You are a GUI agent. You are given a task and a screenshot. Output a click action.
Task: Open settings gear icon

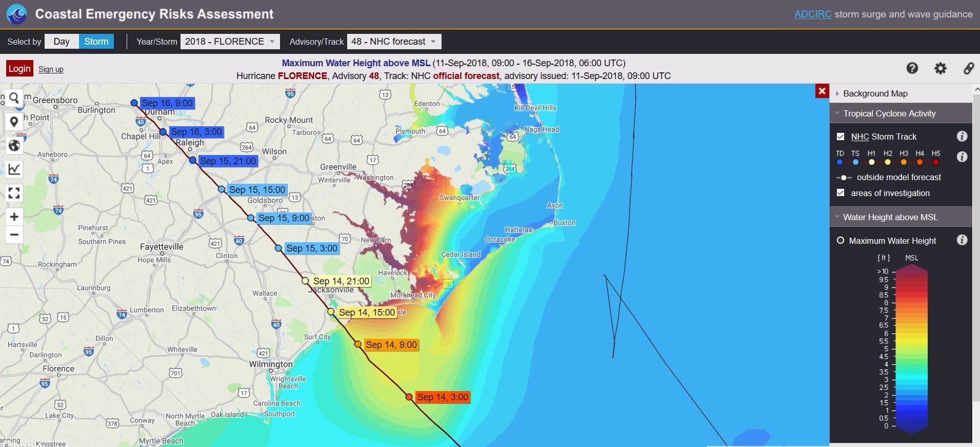pyautogui.click(x=941, y=68)
